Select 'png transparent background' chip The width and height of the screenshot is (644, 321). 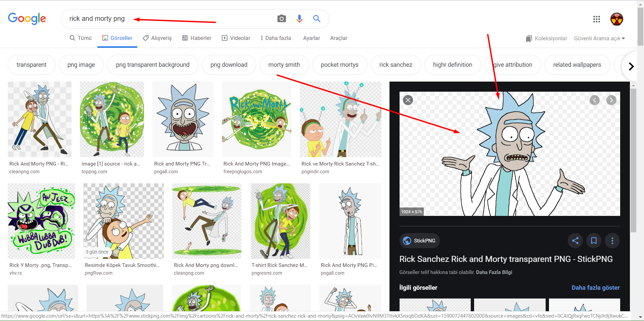[x=153, y=65]
